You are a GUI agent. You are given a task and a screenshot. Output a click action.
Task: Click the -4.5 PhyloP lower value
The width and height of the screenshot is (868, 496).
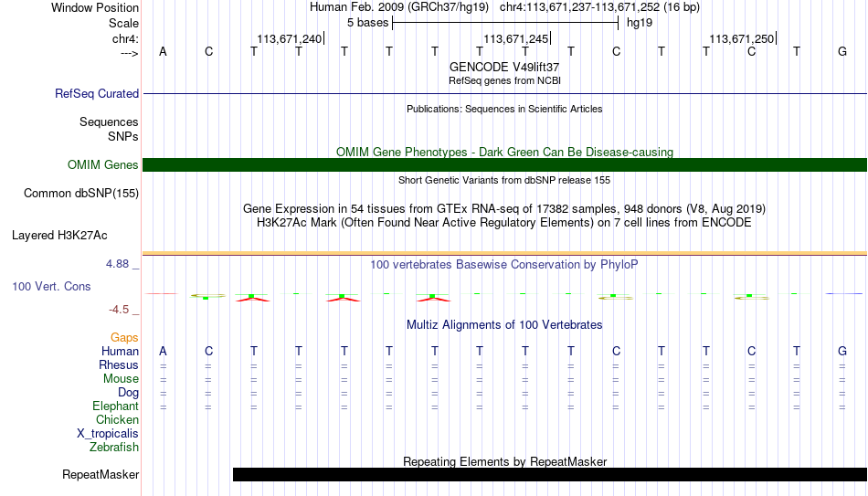[x=119, y=310]
